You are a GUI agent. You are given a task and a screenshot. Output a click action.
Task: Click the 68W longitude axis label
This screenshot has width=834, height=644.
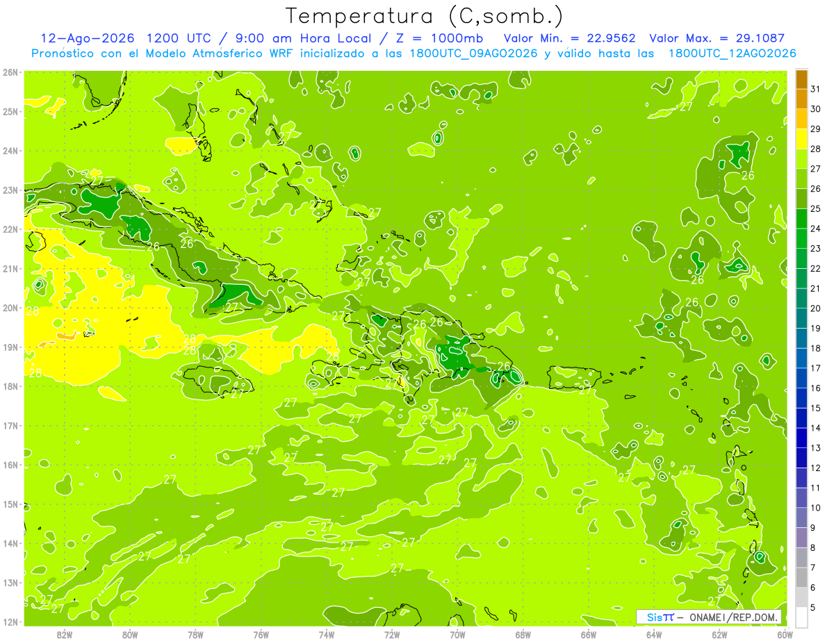[x=523, y=634]
